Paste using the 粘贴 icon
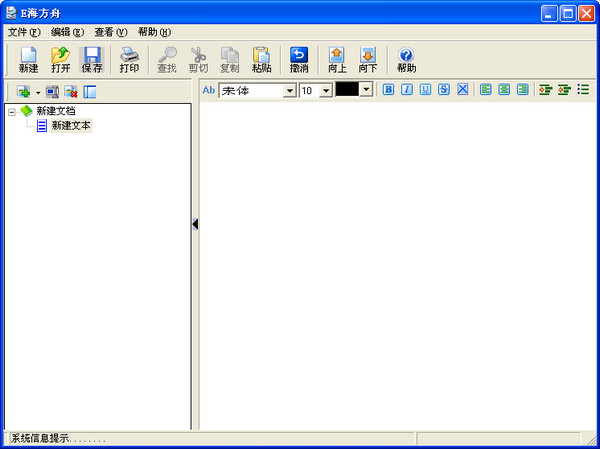Screen dimensions: 600x449 (261, 60)
